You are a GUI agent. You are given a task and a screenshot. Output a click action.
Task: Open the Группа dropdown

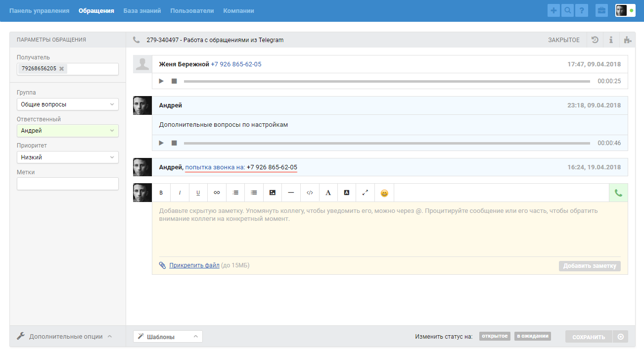tap(67, 104)
